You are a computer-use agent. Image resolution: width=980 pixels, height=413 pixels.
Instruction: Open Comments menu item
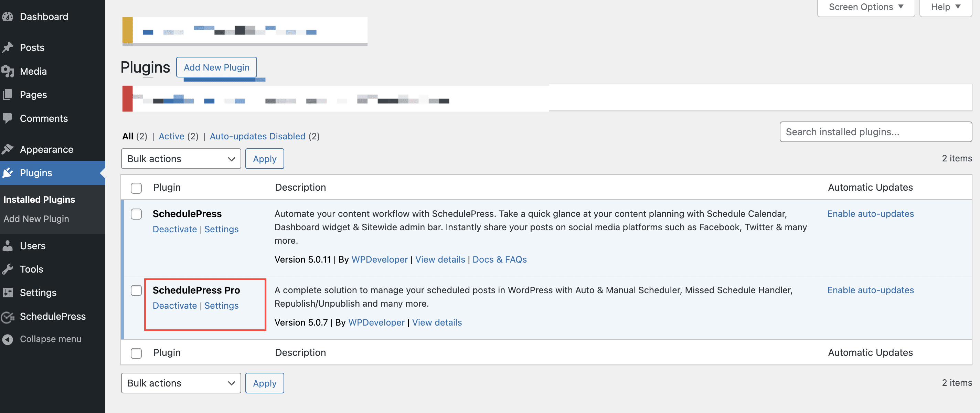[x=44, y=118]
